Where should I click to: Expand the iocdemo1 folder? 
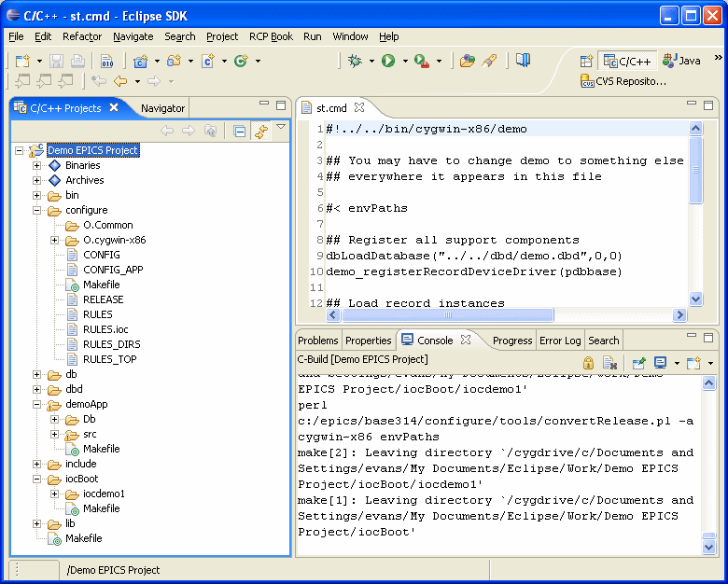point(55,494)
